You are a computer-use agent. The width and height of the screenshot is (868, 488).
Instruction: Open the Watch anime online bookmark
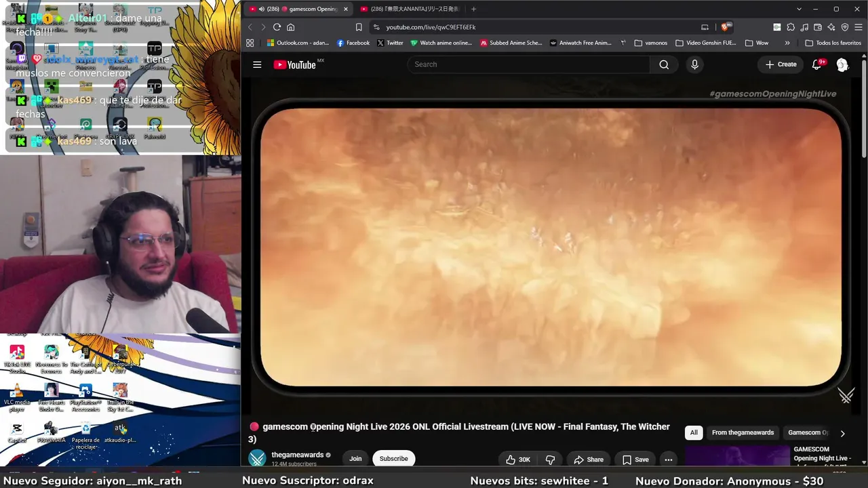[x=441, y=43]
